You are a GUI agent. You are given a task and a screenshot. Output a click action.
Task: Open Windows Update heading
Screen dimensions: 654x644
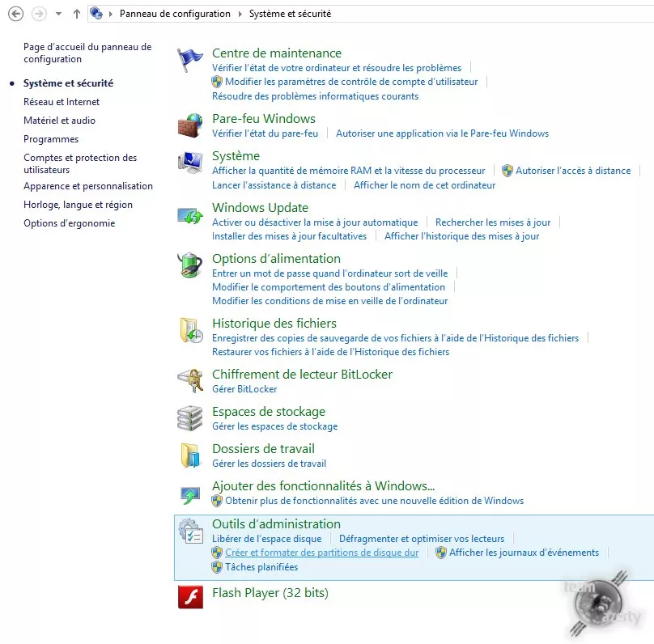coord(261,208)
